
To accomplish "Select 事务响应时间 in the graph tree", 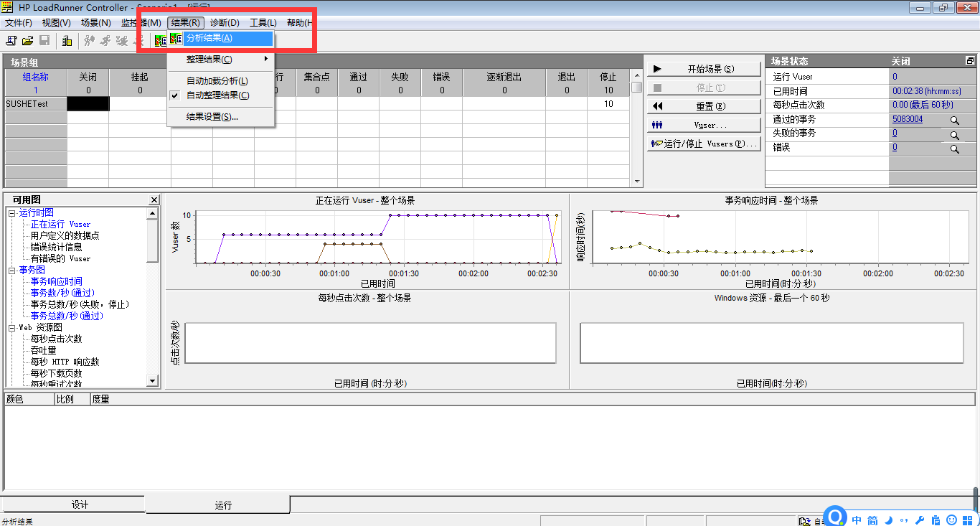I will point(56,281).
